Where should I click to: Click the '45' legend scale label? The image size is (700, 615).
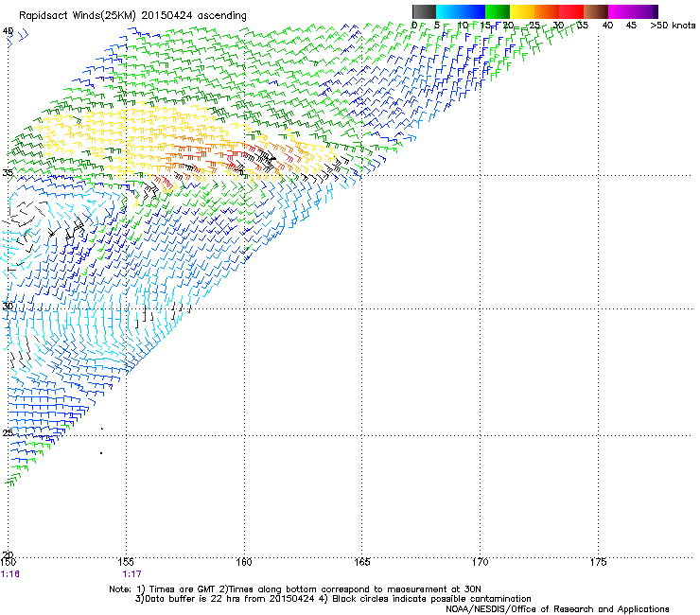[x=631, y=26]
